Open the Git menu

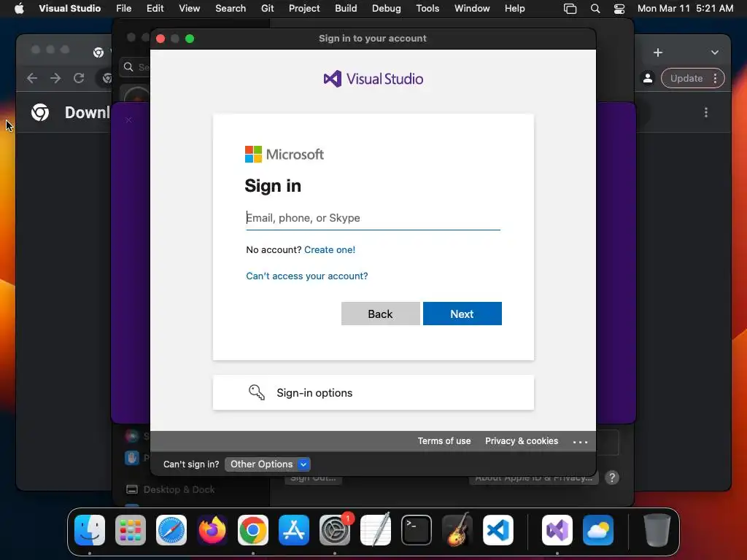(267, 8)
